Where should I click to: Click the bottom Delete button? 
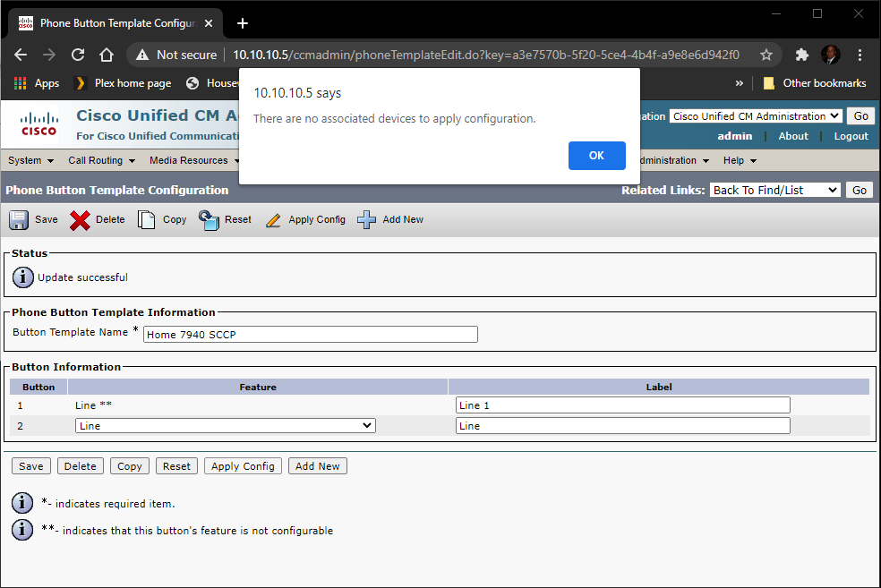coord(81,466)
